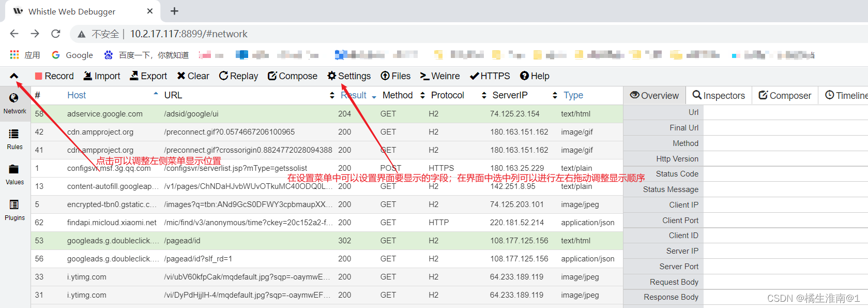Image resolution: width=868 pixels, height=308 pixels.
Task: Sort by Type column header
Action: click(573, 95)
